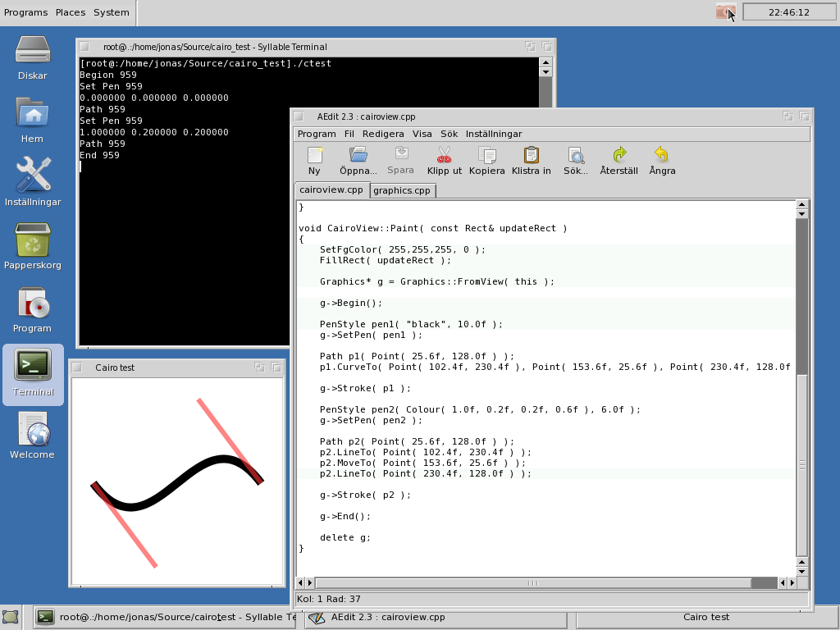The height and width of the screenshot is (630, 840).
Task: Paste with the Klistra in clipboard icon
Action: pyautogui.click(x=531, y=155)
